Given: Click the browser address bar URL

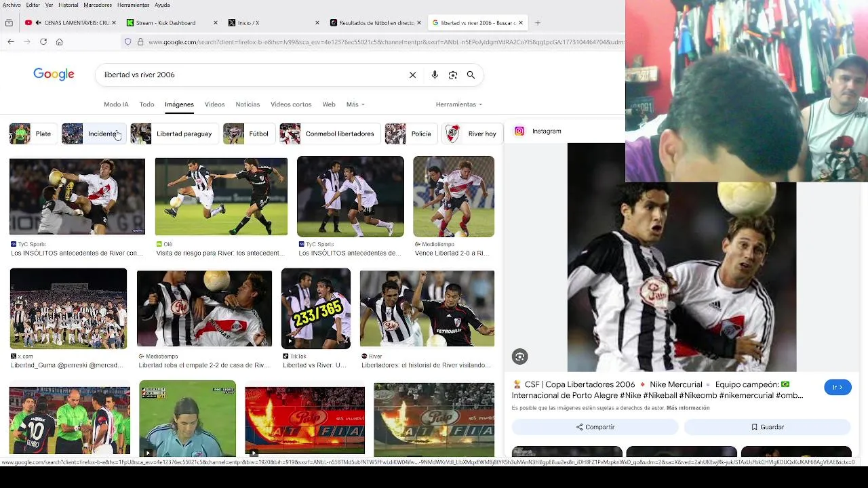Looking at the screenshot, I should click(x=385, y=42).
